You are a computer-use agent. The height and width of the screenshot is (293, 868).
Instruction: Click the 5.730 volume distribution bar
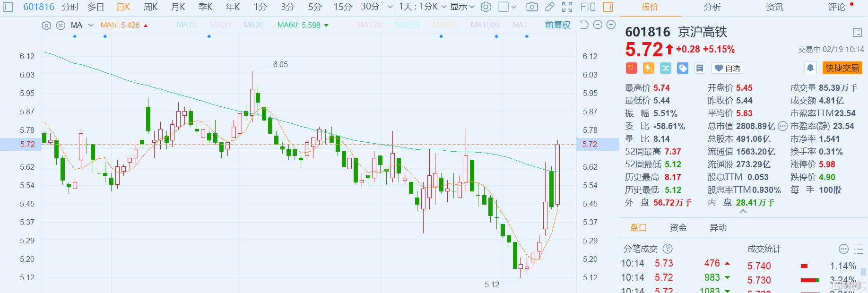coord(810,280)
